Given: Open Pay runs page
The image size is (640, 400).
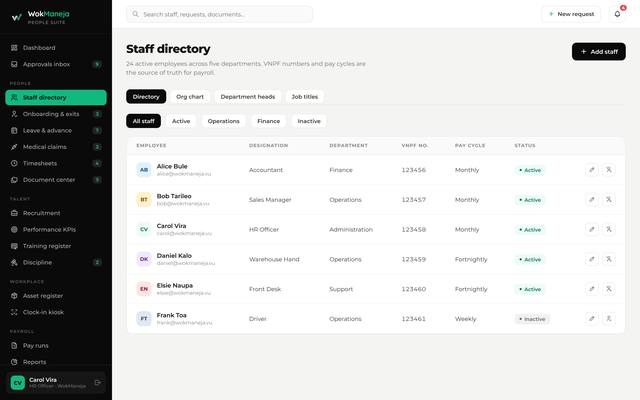Looking at the screenshot, I should click(56, 346).
